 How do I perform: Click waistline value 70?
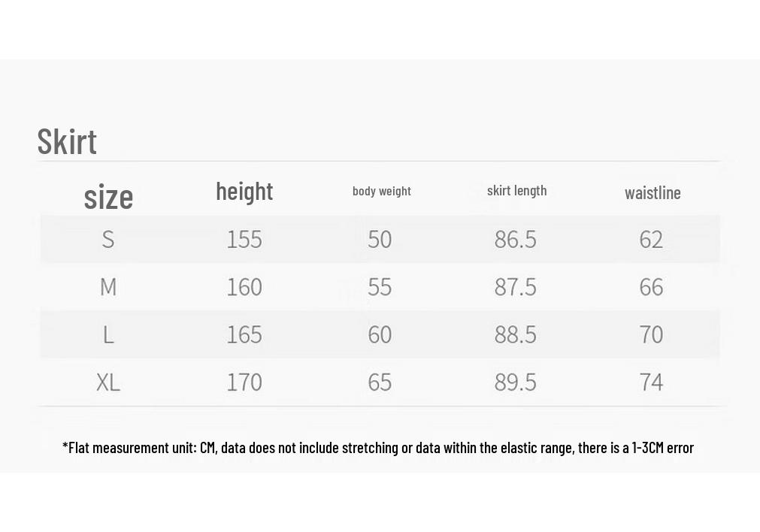(651, 334)
